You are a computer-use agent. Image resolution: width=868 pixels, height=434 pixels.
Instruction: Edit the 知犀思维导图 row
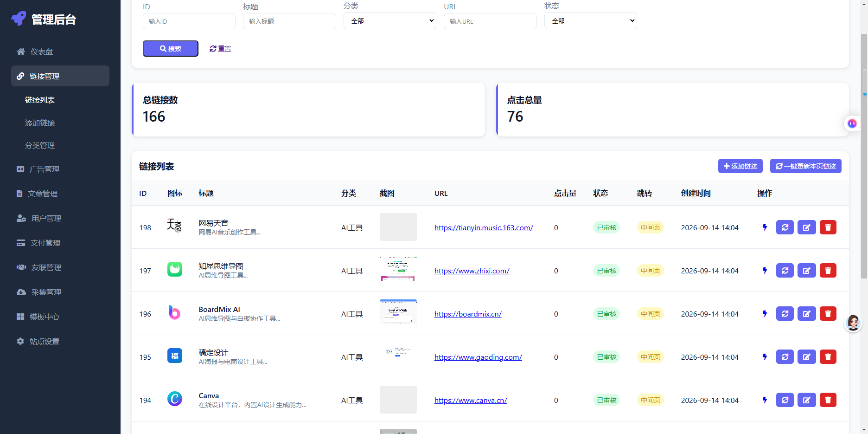click(x=807, y=271)
